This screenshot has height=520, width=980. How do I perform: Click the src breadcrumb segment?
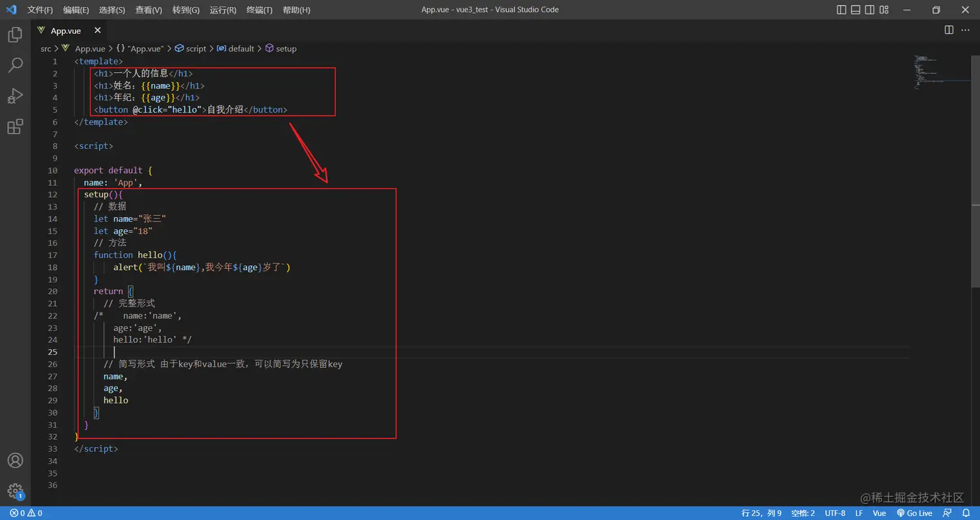click(x=45, y=49)
